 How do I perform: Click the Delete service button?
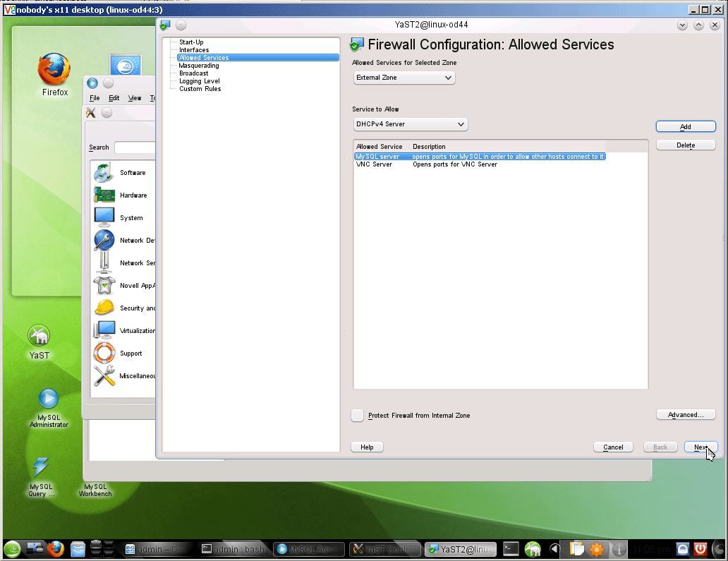(x=686, y=145)
